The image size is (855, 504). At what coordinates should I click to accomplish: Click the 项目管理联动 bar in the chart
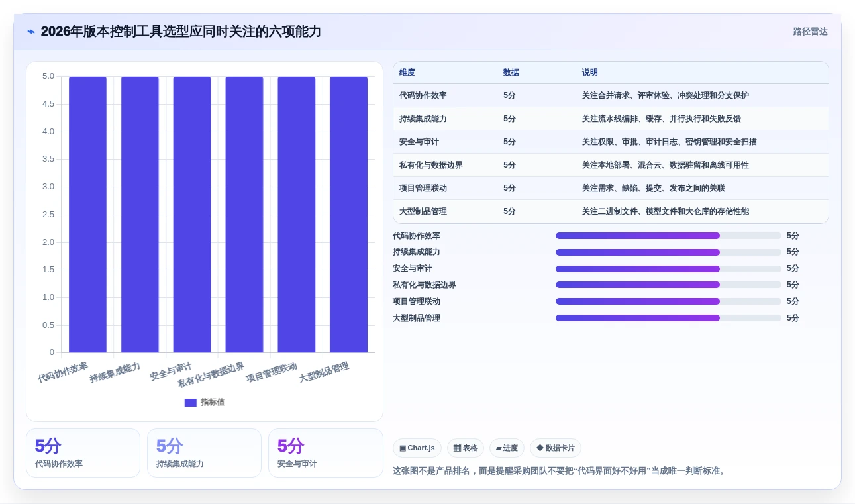pos(297,214)
